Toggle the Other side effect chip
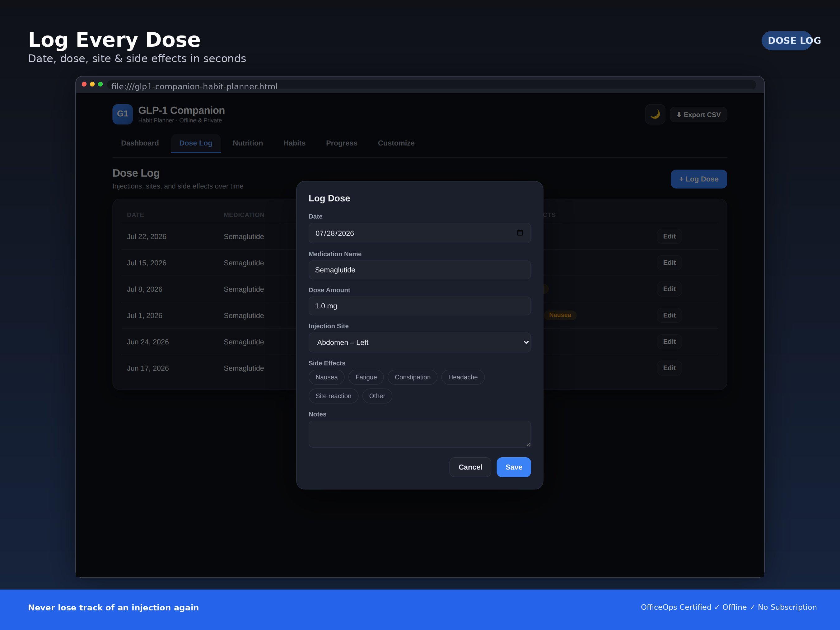Image resolution: width=840 pixels, height=630 pixels. tap(377, 396)
